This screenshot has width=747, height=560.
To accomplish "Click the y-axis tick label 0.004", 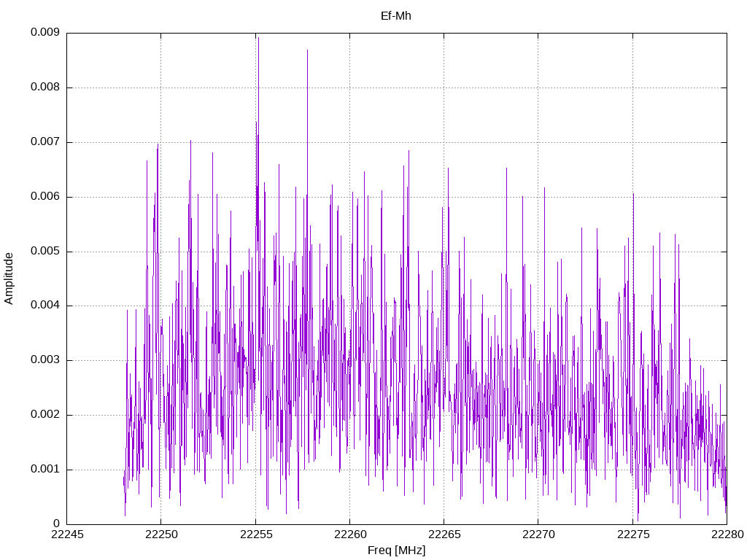I will pos(45,306).
